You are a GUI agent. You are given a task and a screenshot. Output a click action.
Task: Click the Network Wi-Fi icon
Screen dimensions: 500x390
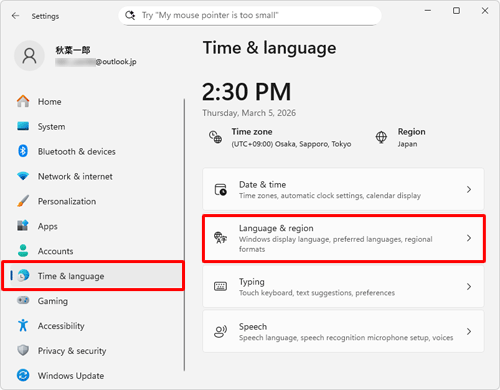pyautogui.click(x=23, y=176)
